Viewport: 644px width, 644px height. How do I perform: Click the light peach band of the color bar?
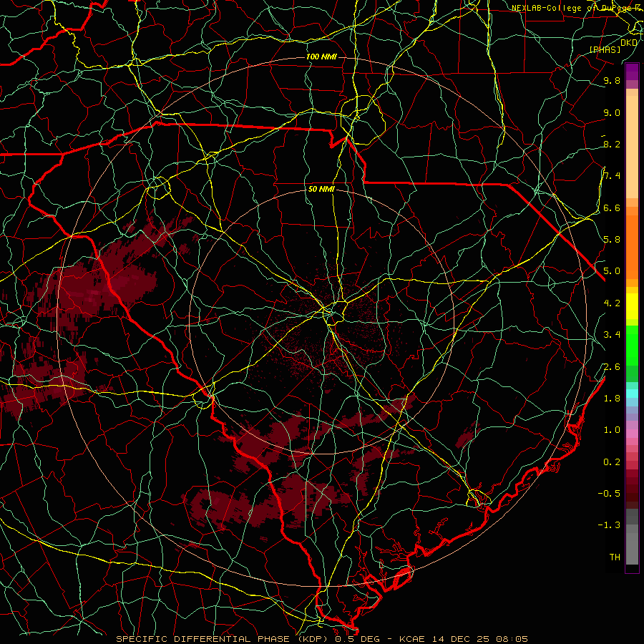632,147
